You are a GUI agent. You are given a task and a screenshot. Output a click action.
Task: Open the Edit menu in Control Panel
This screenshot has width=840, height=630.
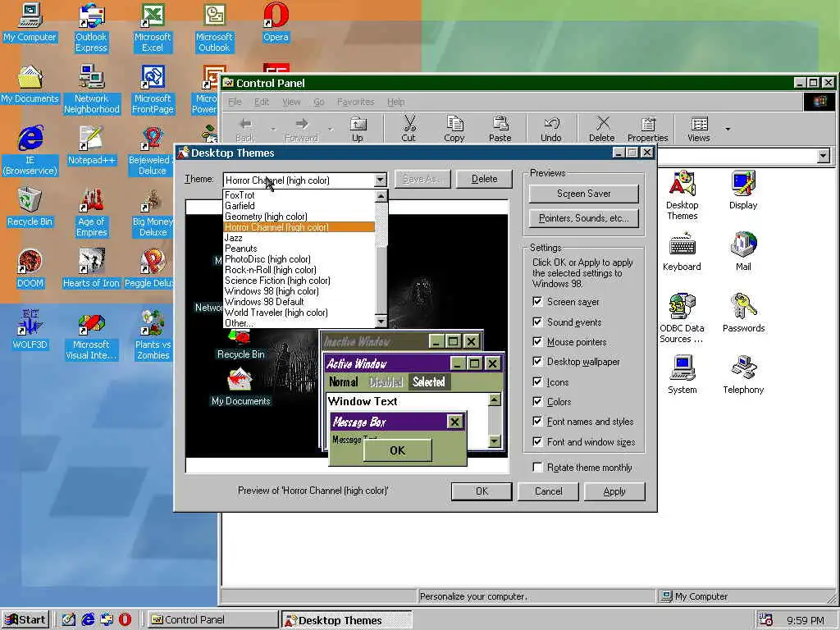coord(262,102)
